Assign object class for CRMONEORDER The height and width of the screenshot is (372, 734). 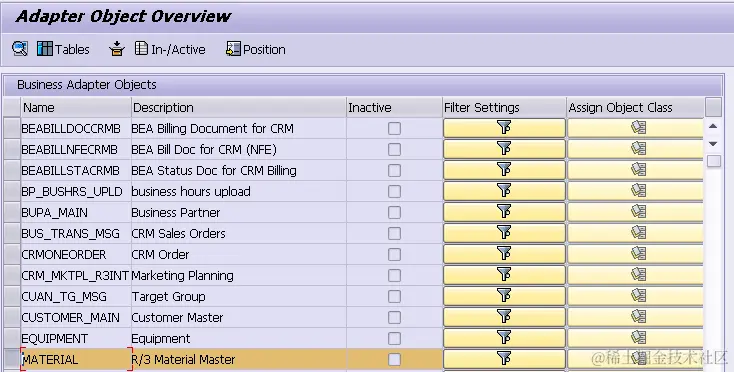(x=635, y=255)
